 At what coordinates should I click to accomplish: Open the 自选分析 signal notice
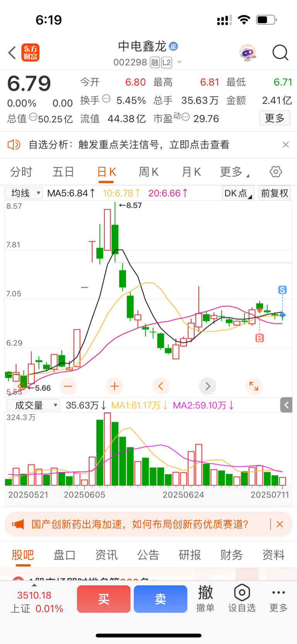click(129, 145)
